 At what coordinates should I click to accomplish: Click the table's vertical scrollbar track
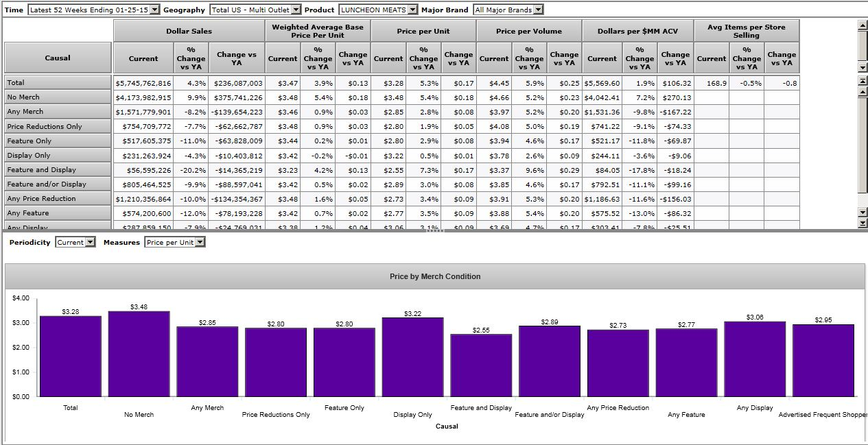pyautogui.click(x=863, y=151)
